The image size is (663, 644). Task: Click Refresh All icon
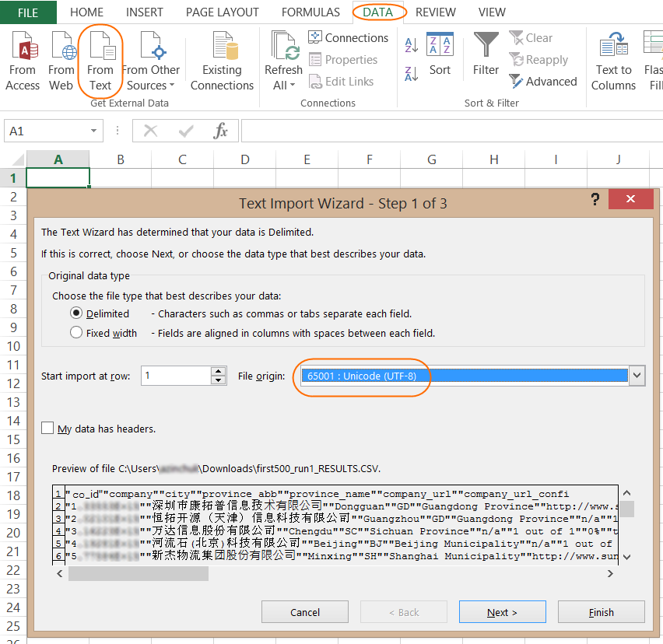284,47
